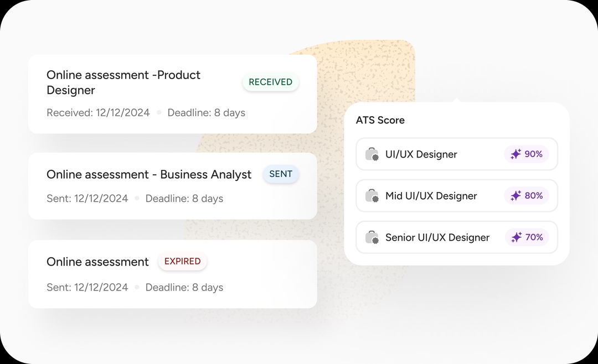Click the sparkle icon next to 80%
598x364 pixels.
tap(515, 196)
